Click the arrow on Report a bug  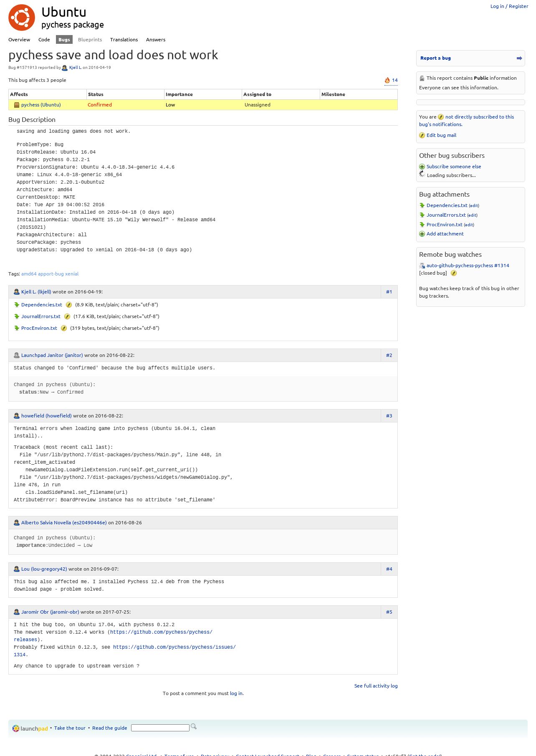point(519,58)
